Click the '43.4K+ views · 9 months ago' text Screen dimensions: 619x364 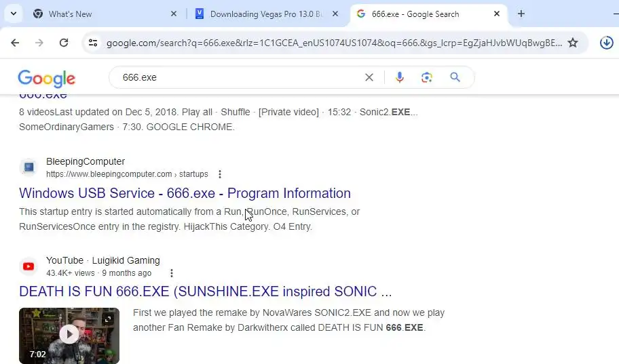click(98, 273)
